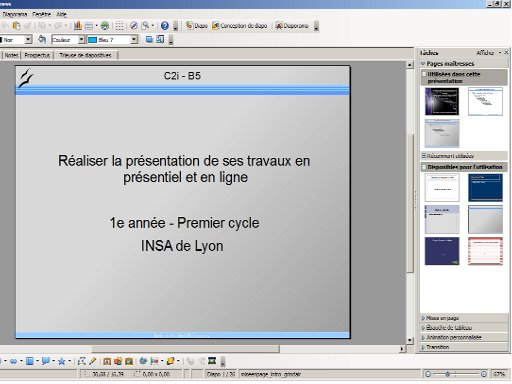Expand the Animation personnalisée section

[464, 337]
